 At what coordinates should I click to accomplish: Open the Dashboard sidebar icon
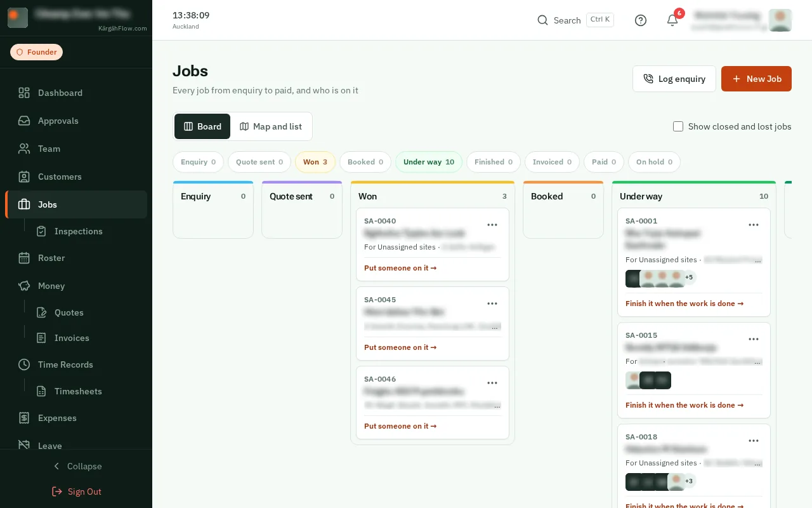[x=24, y=93]
